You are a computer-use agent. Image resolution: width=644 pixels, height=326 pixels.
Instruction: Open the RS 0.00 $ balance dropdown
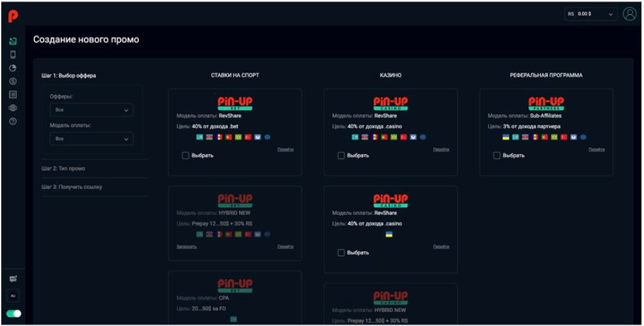(x=590, y=14)
